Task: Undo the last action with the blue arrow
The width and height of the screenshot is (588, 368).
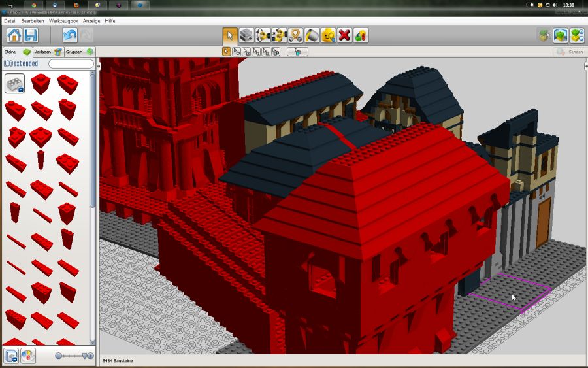Action: pyautogui.click(x=70, y=35)
